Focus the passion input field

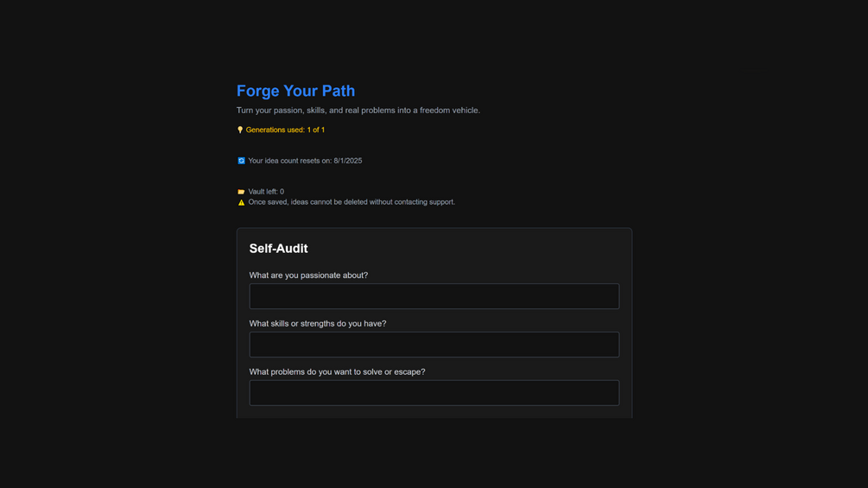tap(434, 296)
